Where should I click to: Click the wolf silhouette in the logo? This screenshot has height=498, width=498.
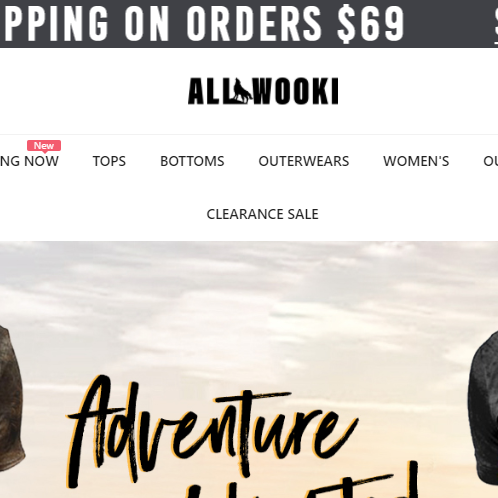(242, 90)
